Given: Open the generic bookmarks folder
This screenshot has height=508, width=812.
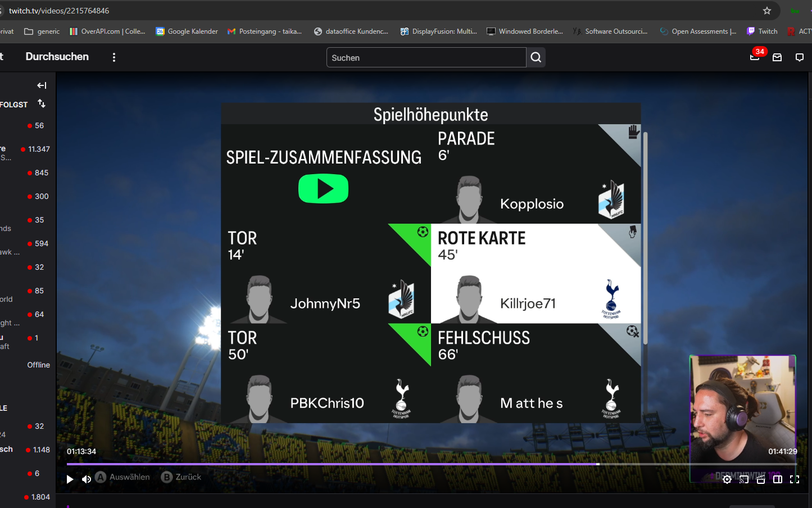Looking at the screenshot, I should point(42,31).
